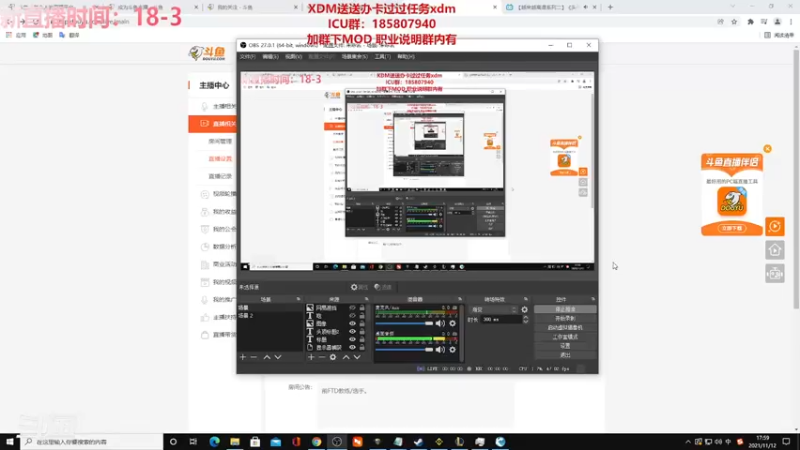Add a new source with the plus icon

[x=311, y=357]
